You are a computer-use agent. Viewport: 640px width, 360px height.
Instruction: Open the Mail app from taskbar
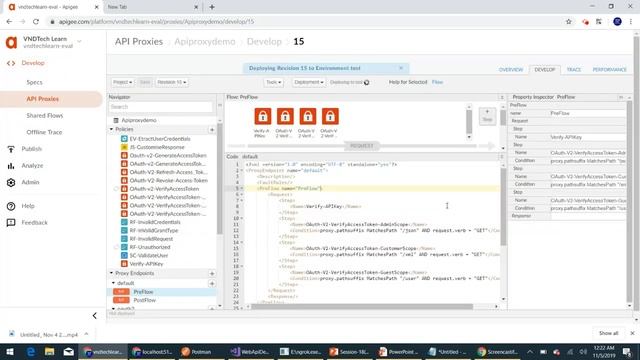pos(69,352)
